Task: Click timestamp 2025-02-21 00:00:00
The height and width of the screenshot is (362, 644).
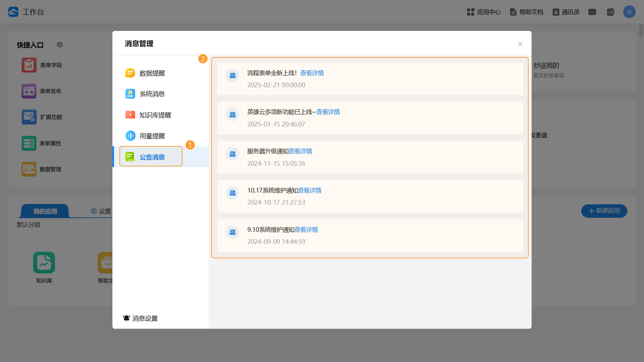Action: tap(276, 85)
